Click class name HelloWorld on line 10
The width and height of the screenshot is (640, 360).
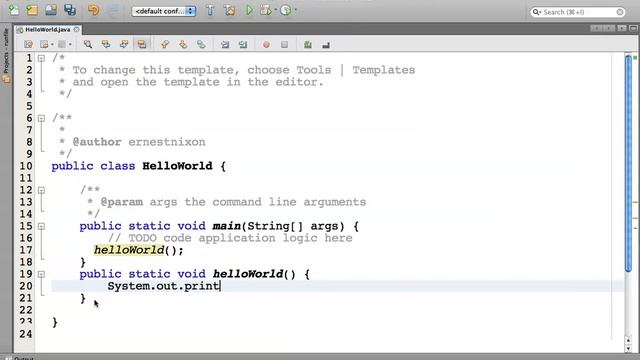pyautogui.click(x=177, y=166)
